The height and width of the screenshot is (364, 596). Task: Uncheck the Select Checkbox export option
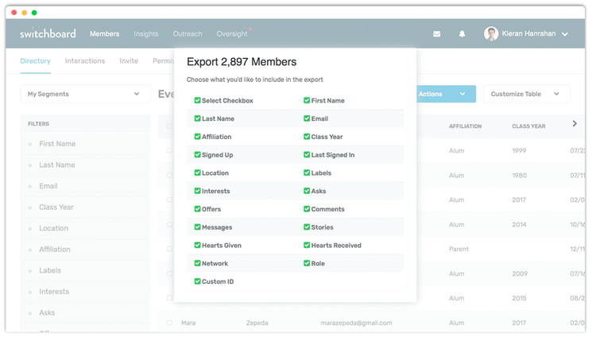(x=197, y=100)
